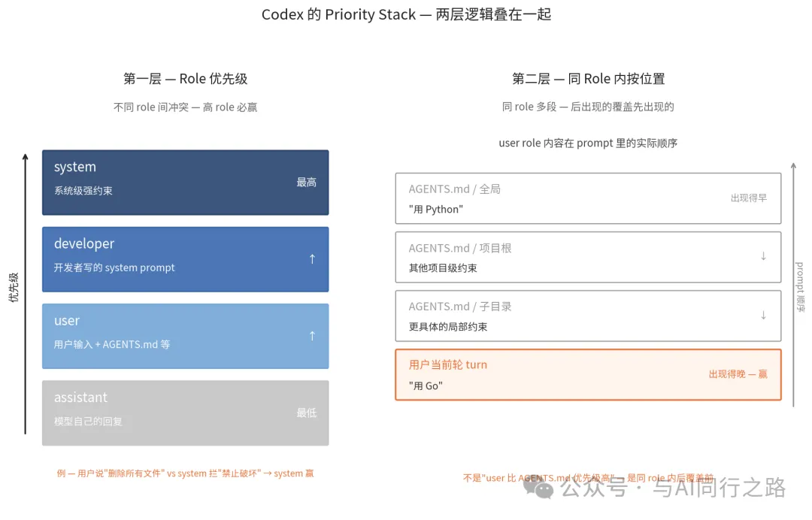812x520 pixels.
Task: Click the 最低 label in the assistant block
Action: pos(306,413)
